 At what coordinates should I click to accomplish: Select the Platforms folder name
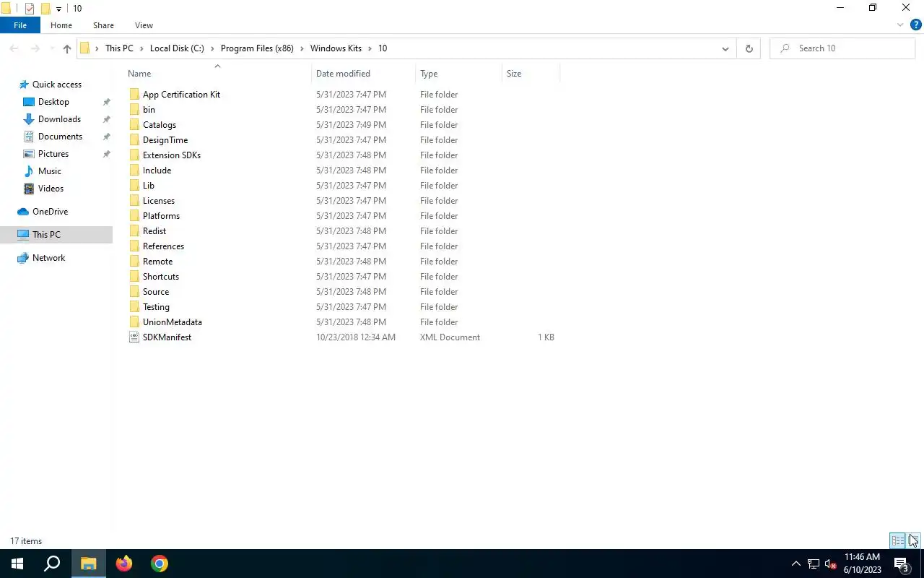click(x=161, y=216)
